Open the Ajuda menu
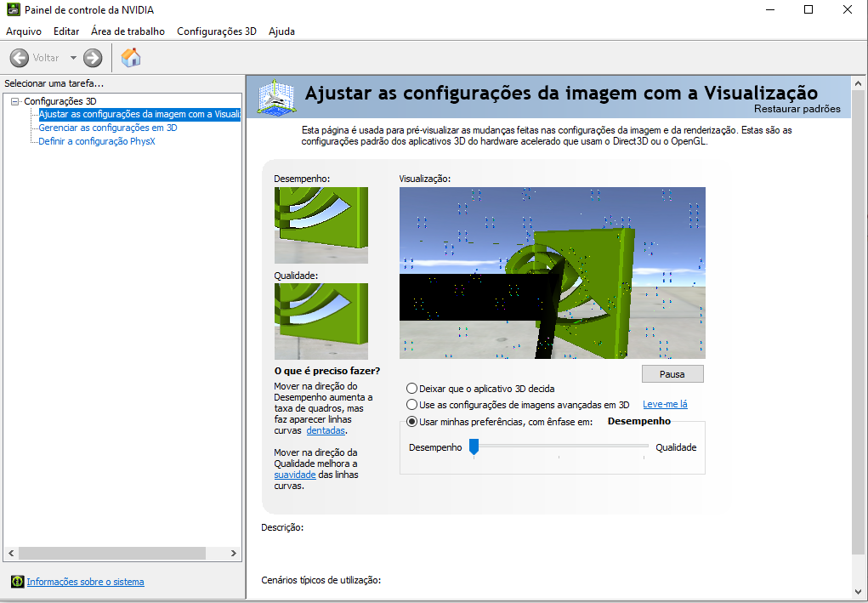Image resolution: width=868 pixels, height=603 pixels. click(281, 31)
